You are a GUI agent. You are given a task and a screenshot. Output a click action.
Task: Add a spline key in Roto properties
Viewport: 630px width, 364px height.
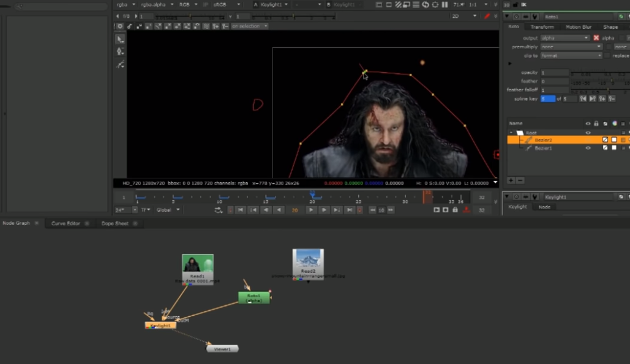pyautogui.click(x=602, y=98)
